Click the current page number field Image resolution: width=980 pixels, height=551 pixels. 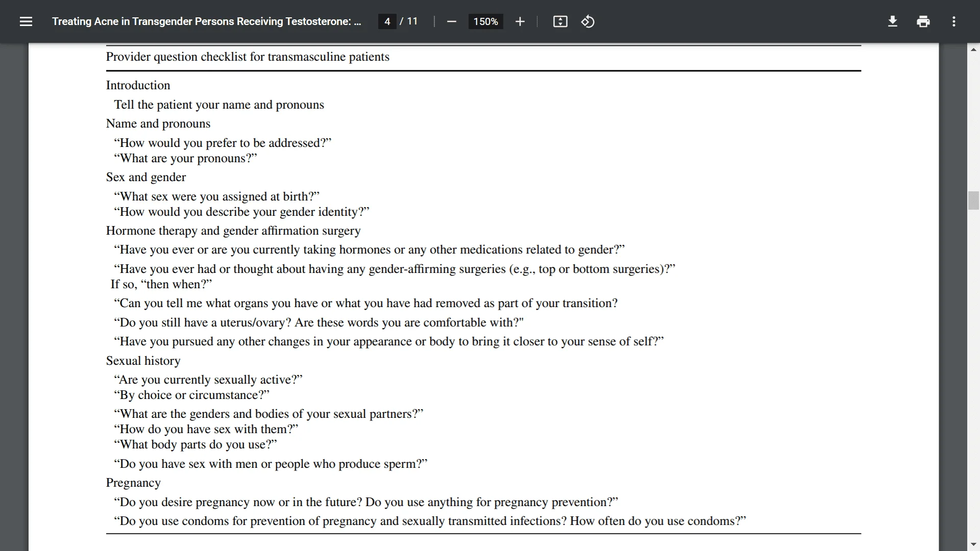coord(387,21)
